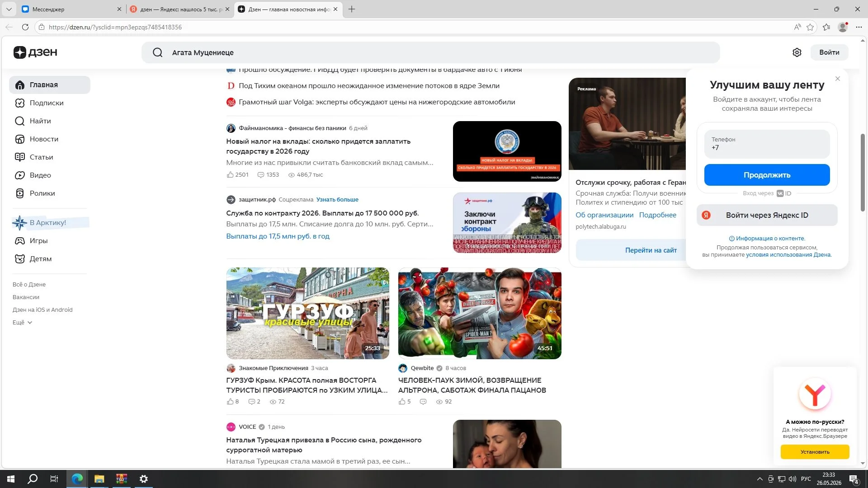Choose "Войти через Яндекс ID"
The image size is (868, 488).
(x=767, y=215)
